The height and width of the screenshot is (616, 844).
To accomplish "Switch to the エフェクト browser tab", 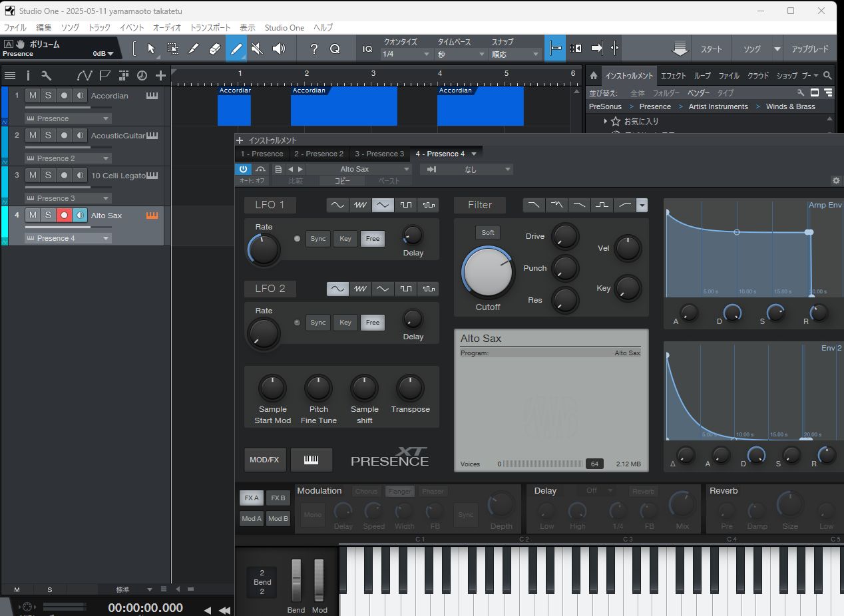I will pyautogui.click(x=673, y=75).
